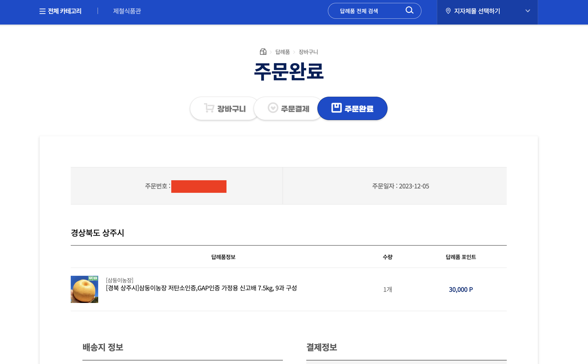Click the hamburger menu icon
Image resolution: width=588 pixels, height=364 pixels.
[42, 11]
